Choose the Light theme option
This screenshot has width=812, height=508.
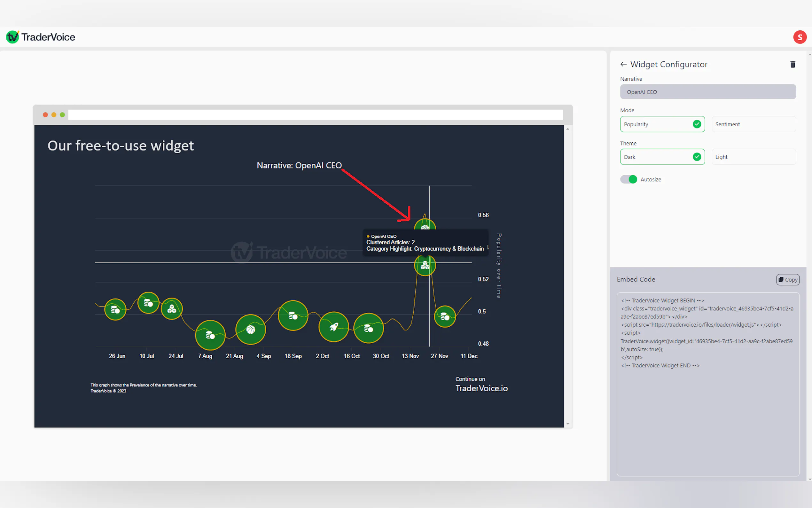(x=753, y=157)
